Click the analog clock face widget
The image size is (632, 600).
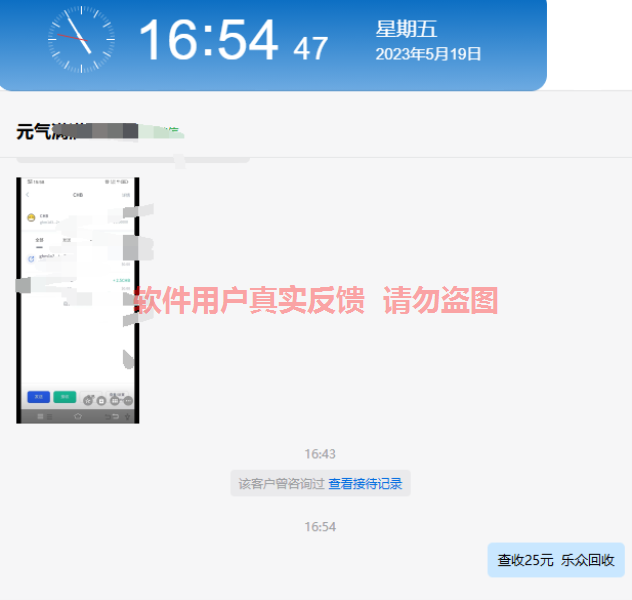click(x=81, y=39)
